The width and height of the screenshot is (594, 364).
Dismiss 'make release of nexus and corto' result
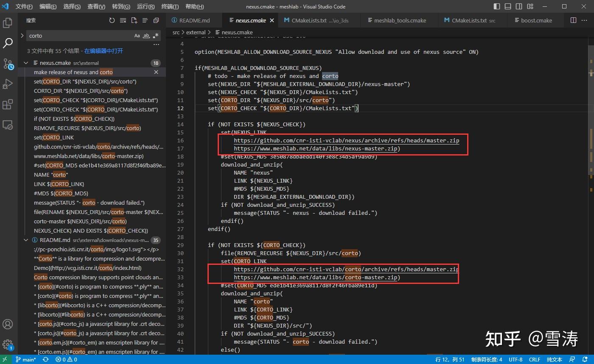[x=156, y=72]
